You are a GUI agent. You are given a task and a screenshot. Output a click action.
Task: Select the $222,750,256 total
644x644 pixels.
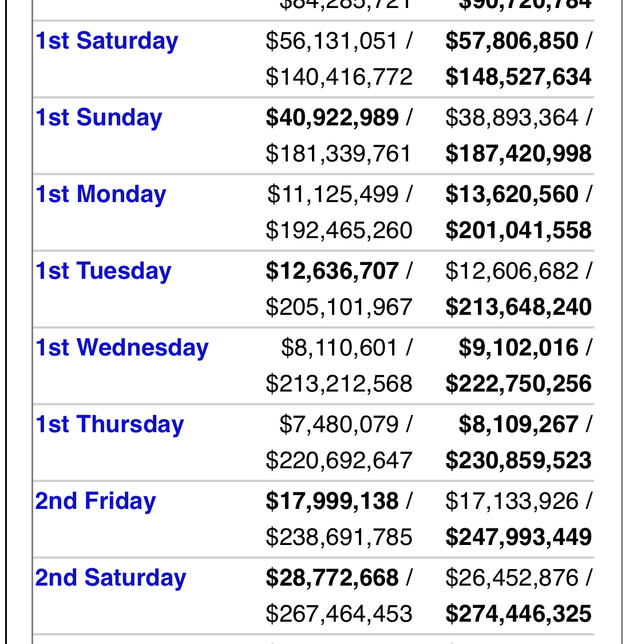(x=518, y=384)
